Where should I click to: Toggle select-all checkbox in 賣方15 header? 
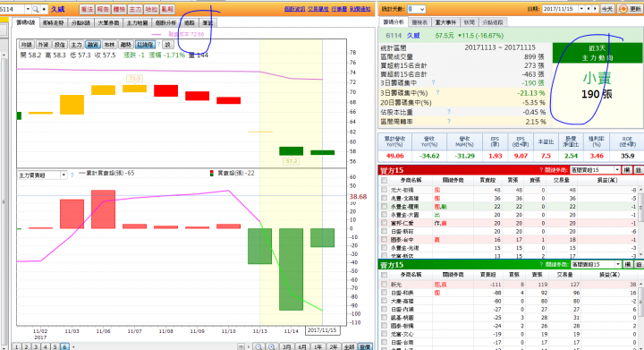(x=384, y=275)
